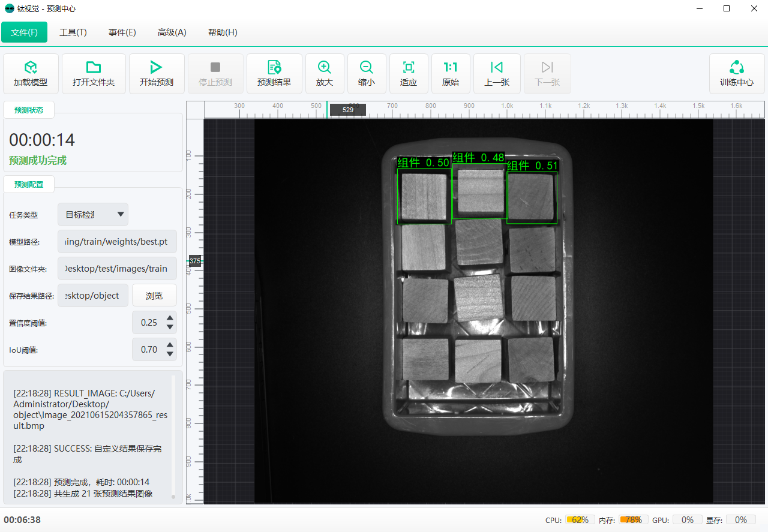Image resolution: width=768 pixels, height=532 pixels.
Task: Click the timer text 00:00:14
Action: pyautogui.click(x=42, y=140)
